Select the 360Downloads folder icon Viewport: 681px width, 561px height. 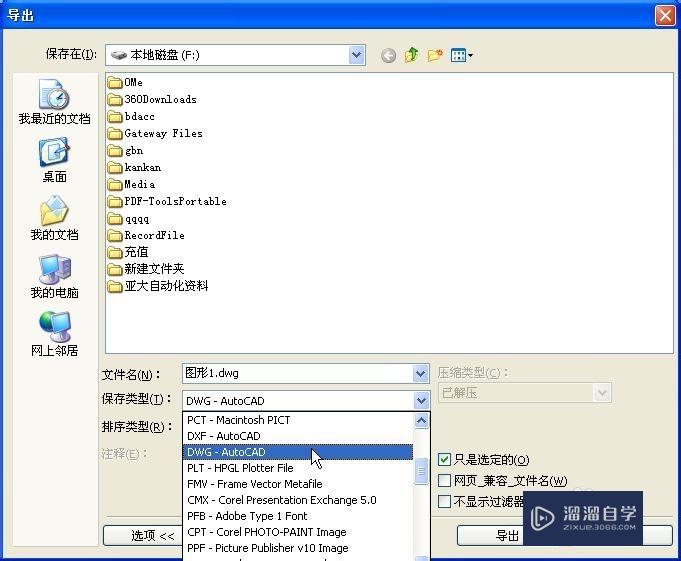pos(115,99)
